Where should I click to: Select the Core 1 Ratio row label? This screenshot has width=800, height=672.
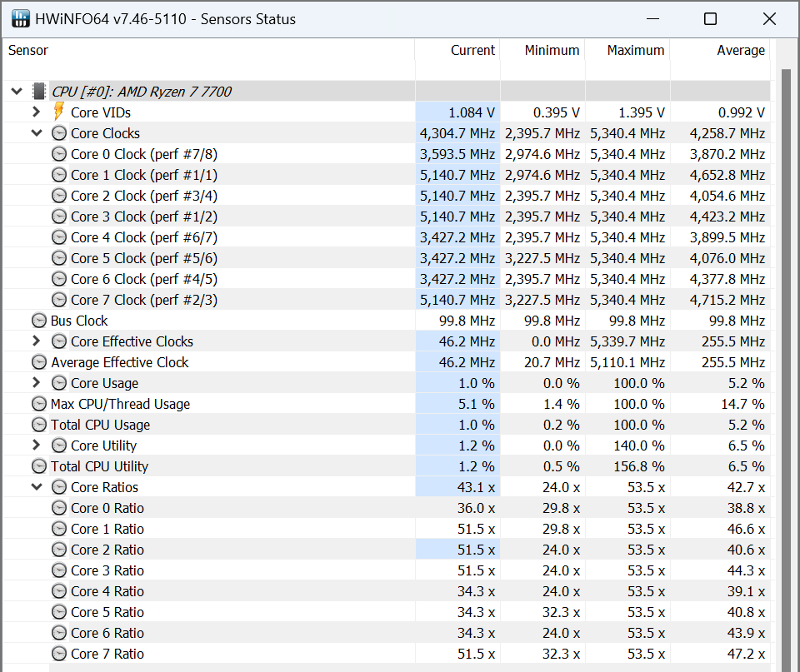click(107, 530)
